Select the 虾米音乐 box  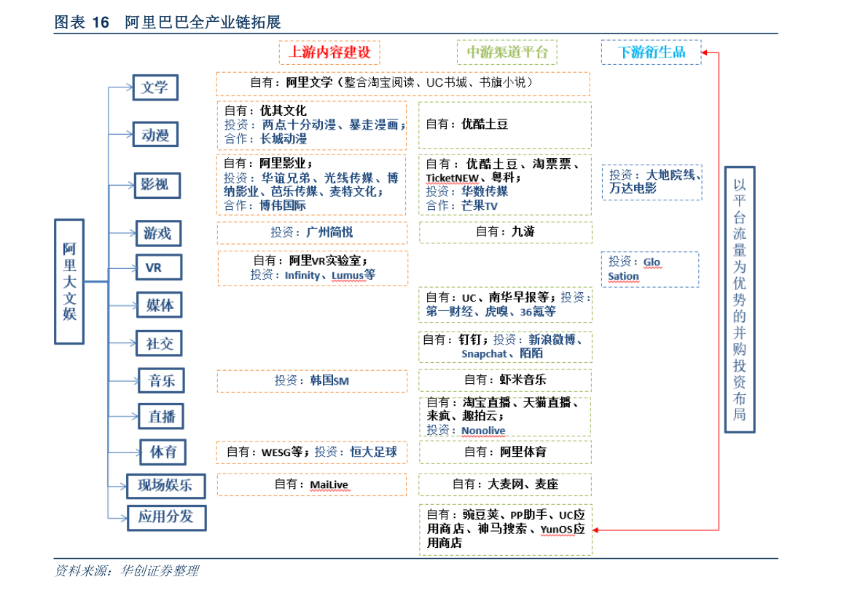pyautogui.click(x=505, y=380)
